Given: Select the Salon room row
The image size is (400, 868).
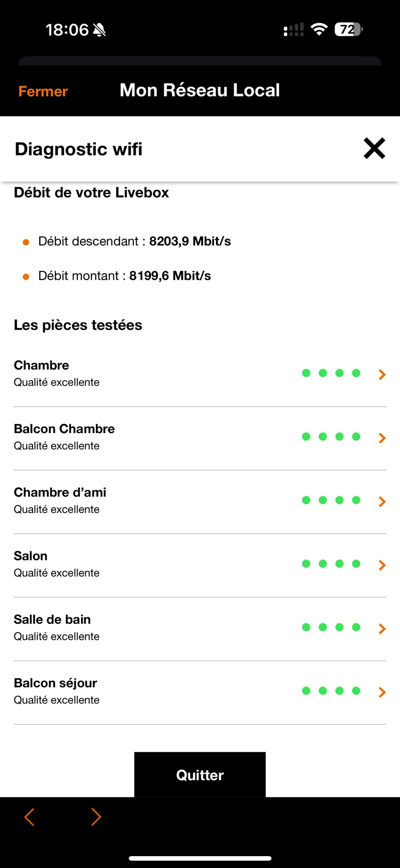Looking at the screenshot, I should click(x=170, y=564).
